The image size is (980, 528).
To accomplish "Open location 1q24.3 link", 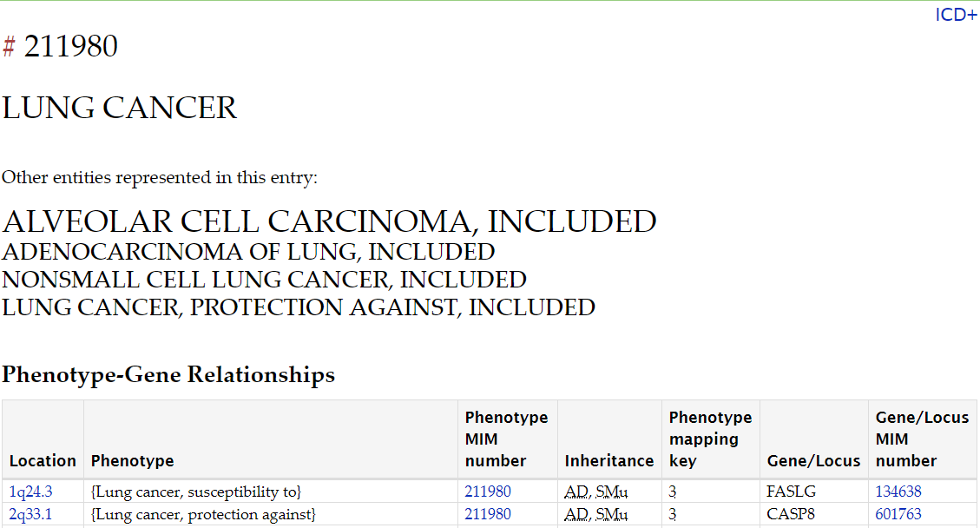I will coord(30,492).
